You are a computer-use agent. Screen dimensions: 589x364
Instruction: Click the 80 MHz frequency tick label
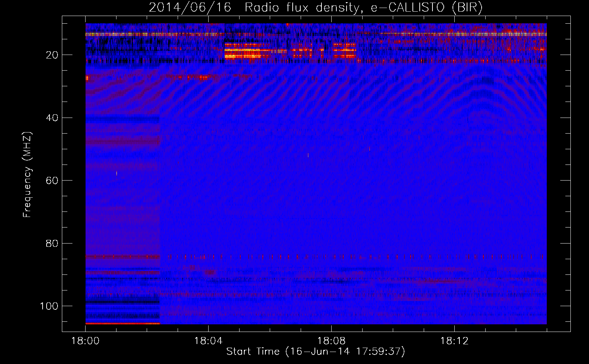[52, 244]
